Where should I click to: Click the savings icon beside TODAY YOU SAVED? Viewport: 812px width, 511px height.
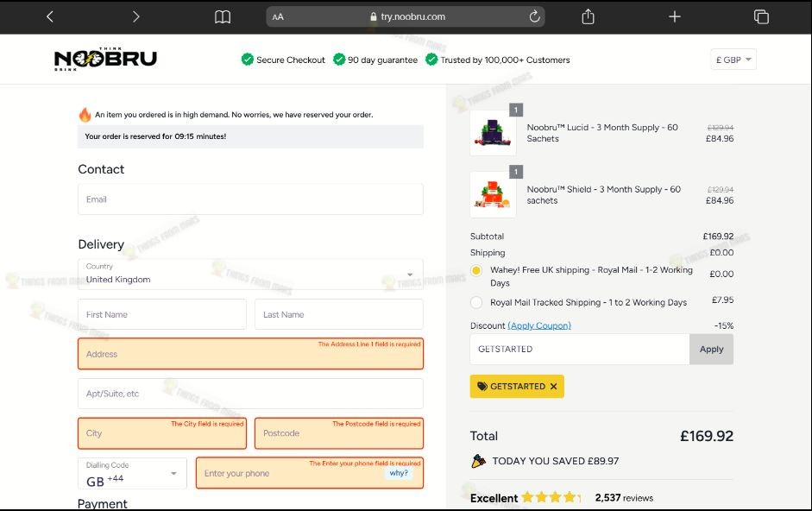479,461
